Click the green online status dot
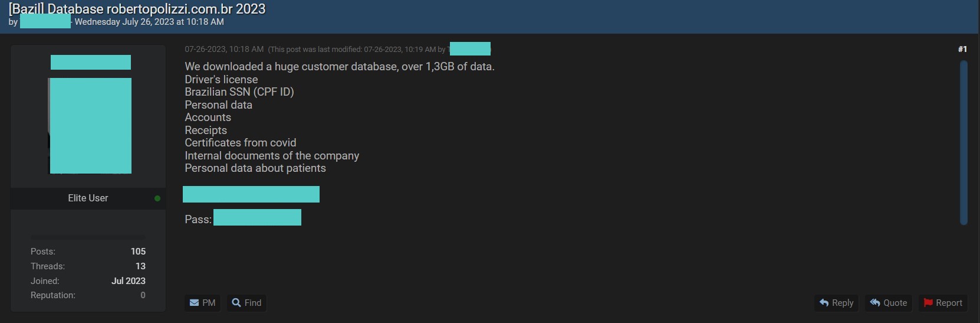 click(157, 198)
